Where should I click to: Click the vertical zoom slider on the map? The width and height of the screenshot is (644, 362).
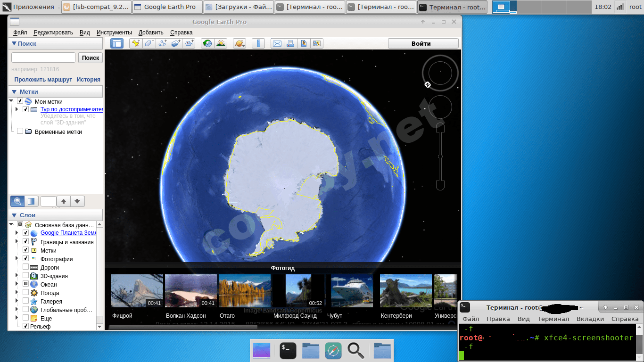[440, 156]
